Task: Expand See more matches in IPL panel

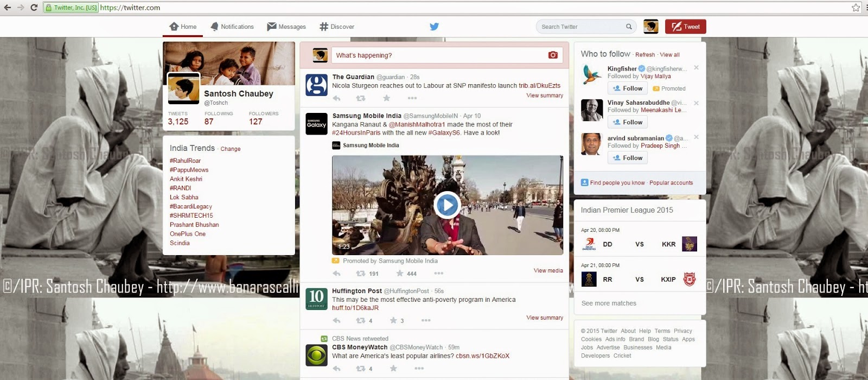Action: click(609, 303)
